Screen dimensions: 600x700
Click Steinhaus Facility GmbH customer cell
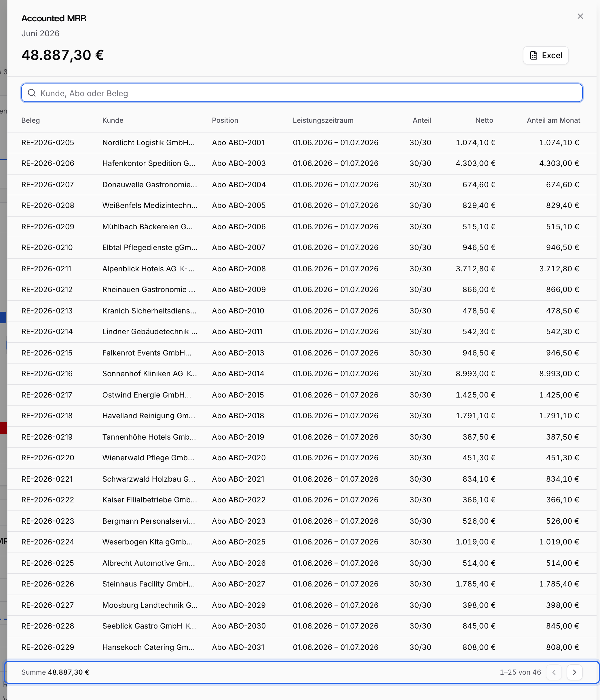(x=149, y=584)
